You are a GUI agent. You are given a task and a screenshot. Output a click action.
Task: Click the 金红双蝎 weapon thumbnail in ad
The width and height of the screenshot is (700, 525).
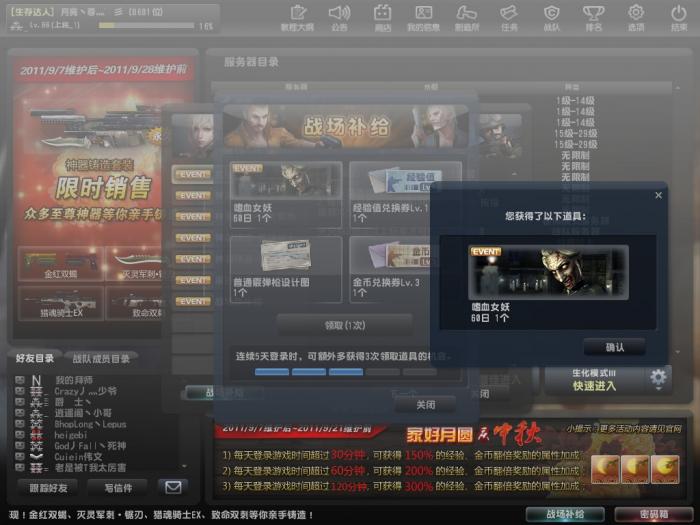coord(60,264)
